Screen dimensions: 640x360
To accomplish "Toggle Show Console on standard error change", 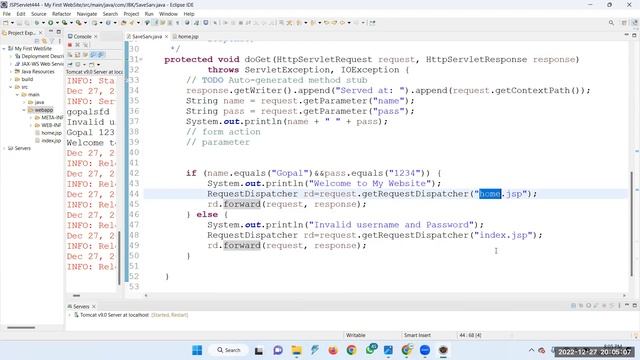I will (100, 54).
